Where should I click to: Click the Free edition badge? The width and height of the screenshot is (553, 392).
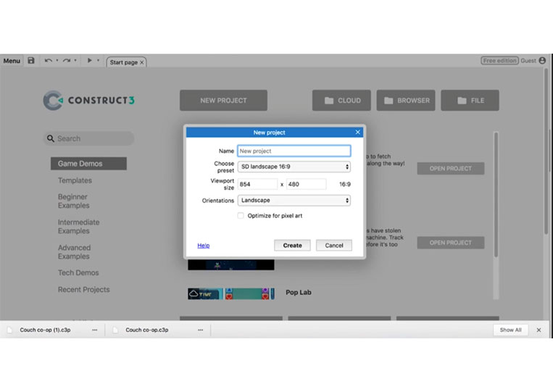499,61
